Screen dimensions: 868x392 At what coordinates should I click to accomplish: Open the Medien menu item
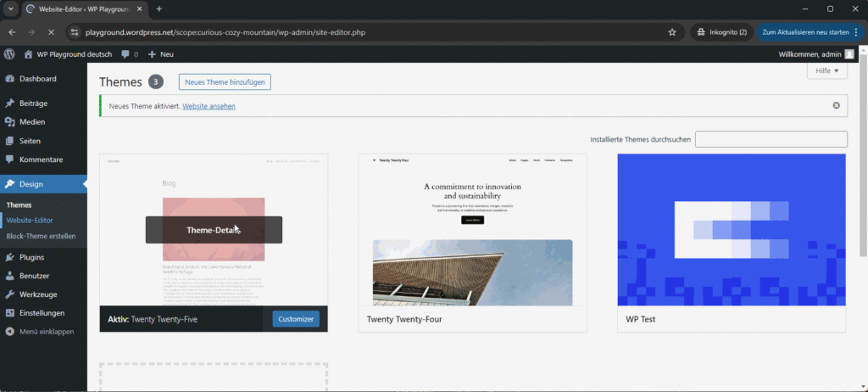click(43, 122)
